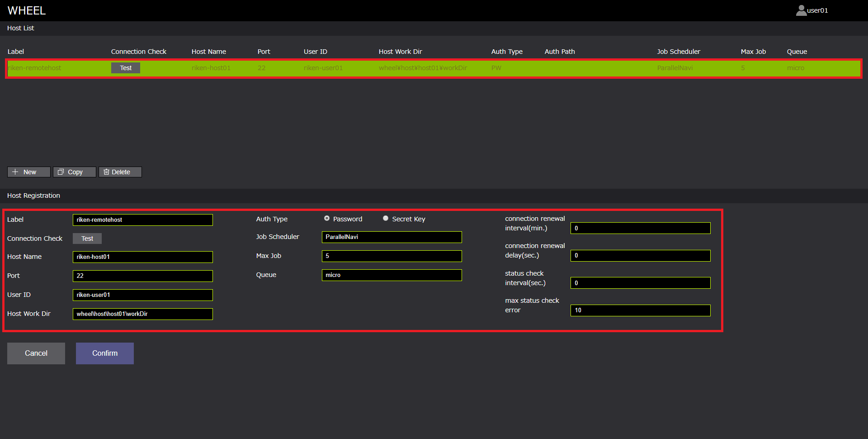Open the Job Scheduler field
This screenshot has height=439, width=868.
pyautogui.click(x=392, y=237)
